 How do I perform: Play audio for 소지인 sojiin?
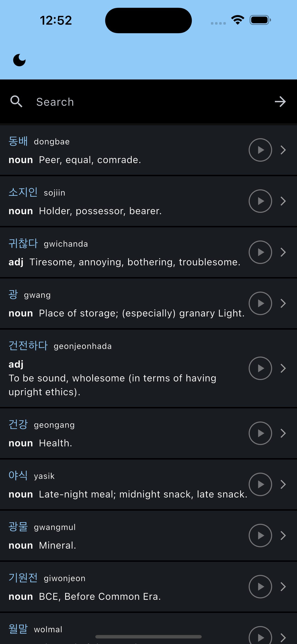(260, 201)
